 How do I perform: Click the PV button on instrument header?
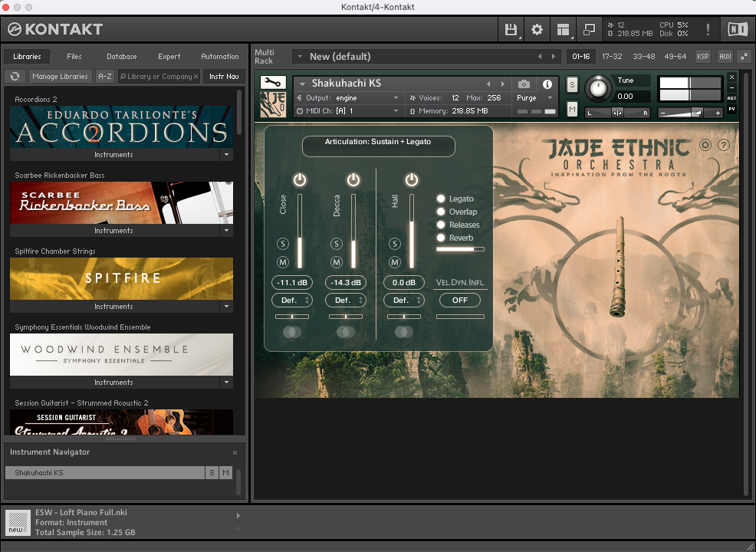732,109
